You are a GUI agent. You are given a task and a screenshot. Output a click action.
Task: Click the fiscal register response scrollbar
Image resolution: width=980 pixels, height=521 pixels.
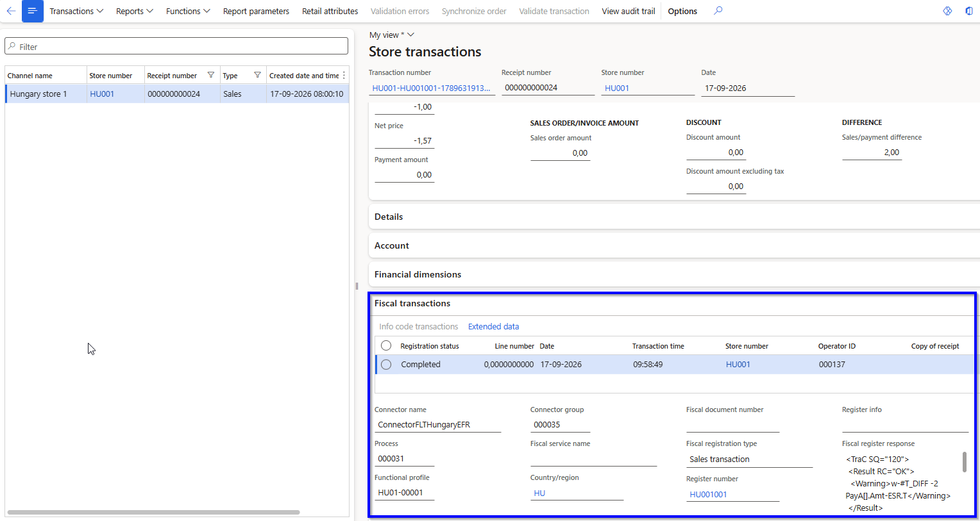click(x=964, y=462)
